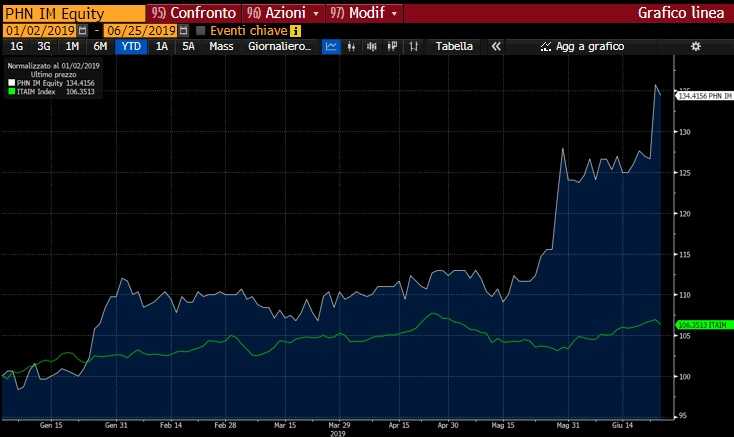734x437 pixels.
Task: Click the fifth chart-style icon before Tabella
Action: pyautogui.click(x=413, y=46)
